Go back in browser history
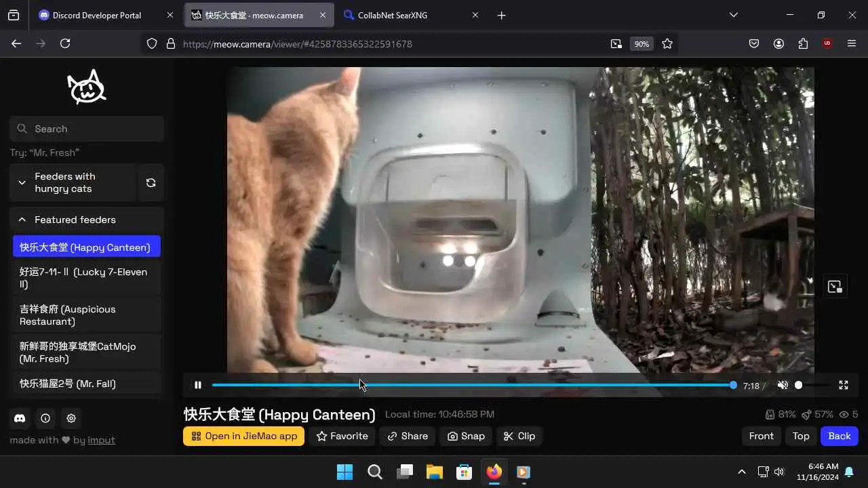 (x=16, y=43)
